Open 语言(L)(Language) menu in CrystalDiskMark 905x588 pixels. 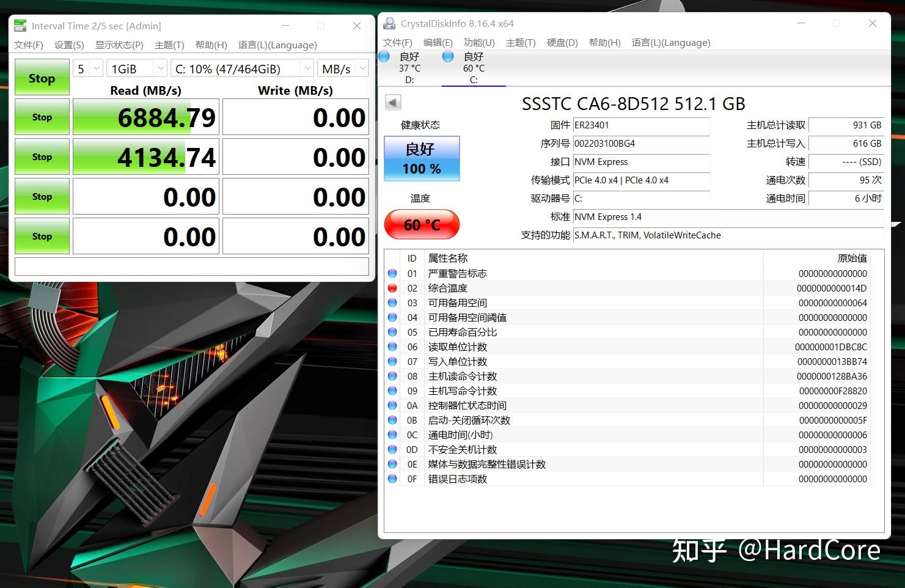coord(277,45)
